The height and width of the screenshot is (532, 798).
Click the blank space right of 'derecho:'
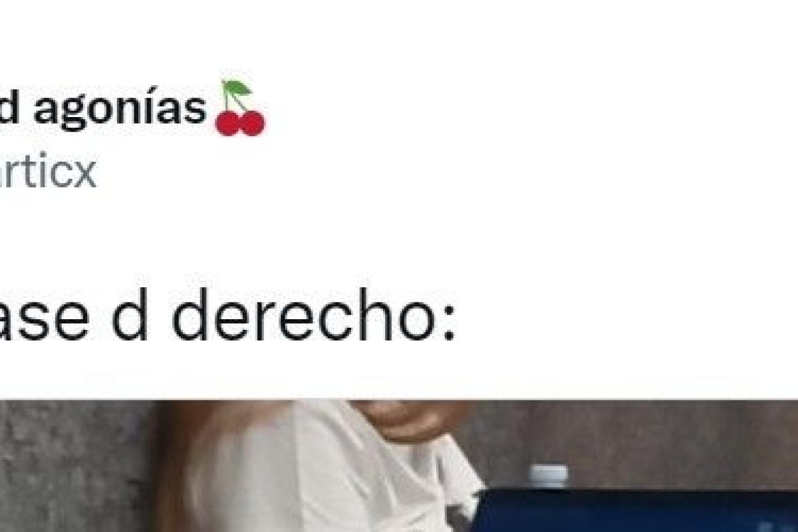point(625,319)
